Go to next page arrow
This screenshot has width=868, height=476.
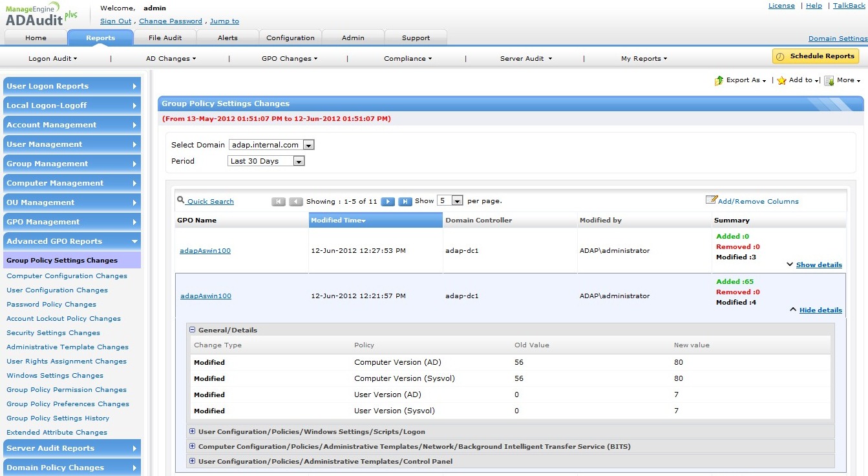[x=388, y=201]
